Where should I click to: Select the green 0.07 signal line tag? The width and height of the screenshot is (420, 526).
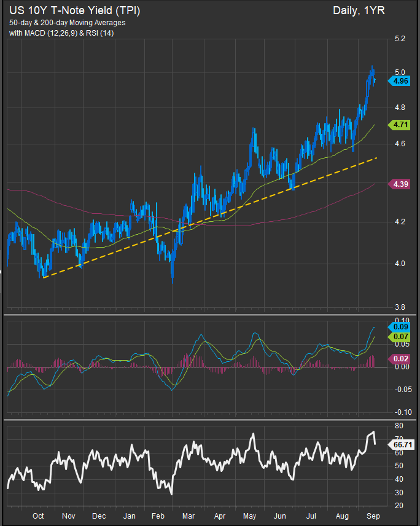pyautogui.click(x=399, y=337)
